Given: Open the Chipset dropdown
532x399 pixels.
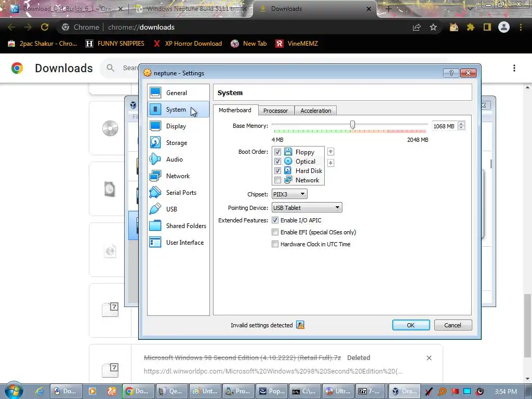Looking at the screenshot, I should [x=289, y=194].
